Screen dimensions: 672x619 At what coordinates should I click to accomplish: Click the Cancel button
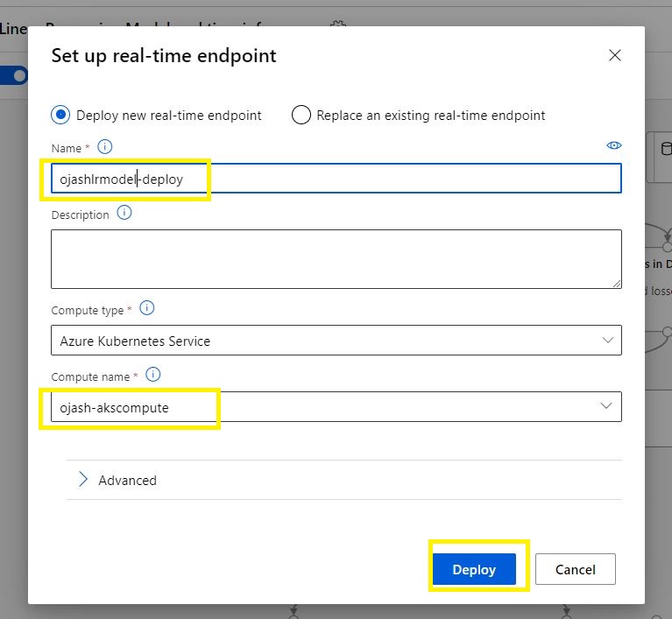pyautogui.click(x=575, y=569)
